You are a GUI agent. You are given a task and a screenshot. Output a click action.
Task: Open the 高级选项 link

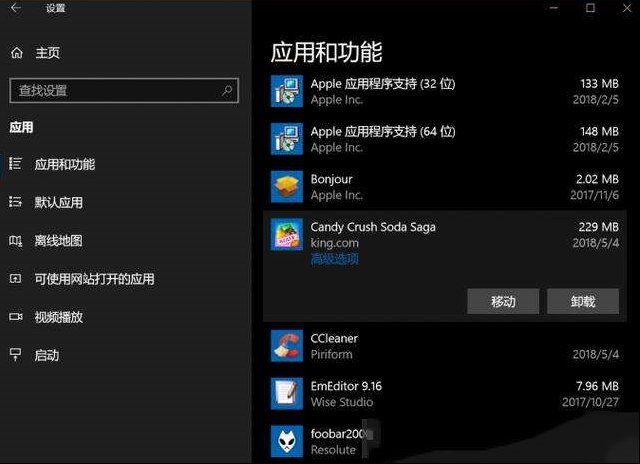334,258
